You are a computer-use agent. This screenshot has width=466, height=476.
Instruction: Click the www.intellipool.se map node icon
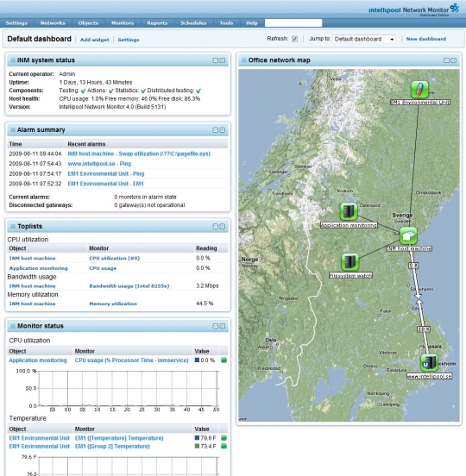429,363
